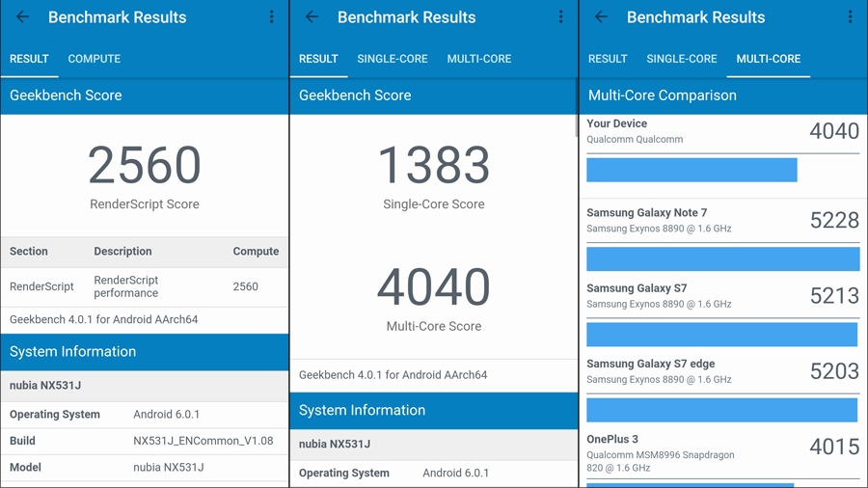
Task: Select RESULT tab in middle panel
Action: tap(318, 59)
